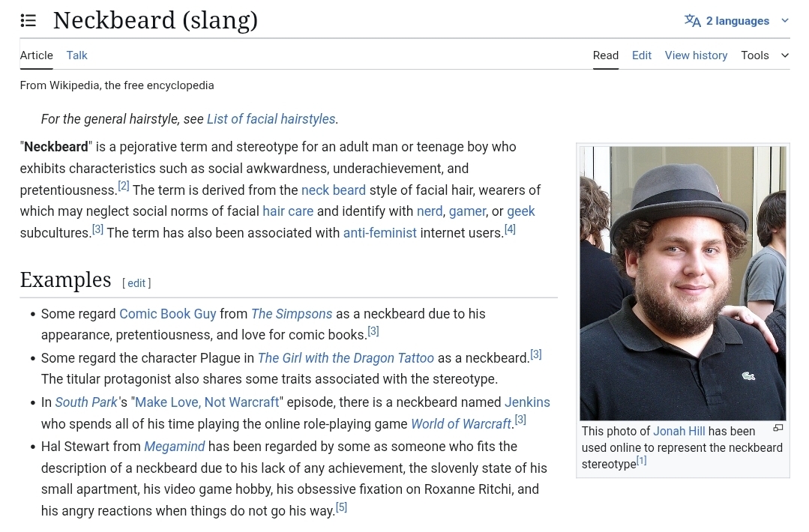Open Make Love, Not Warcraft link

(207, 402)
